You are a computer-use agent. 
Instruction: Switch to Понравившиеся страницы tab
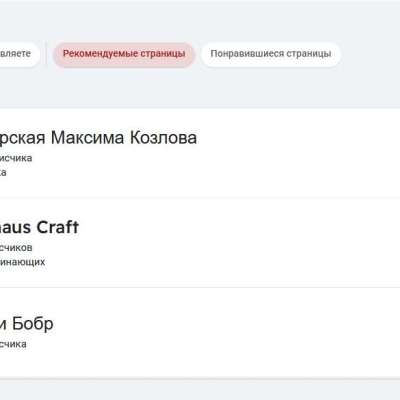270,54
